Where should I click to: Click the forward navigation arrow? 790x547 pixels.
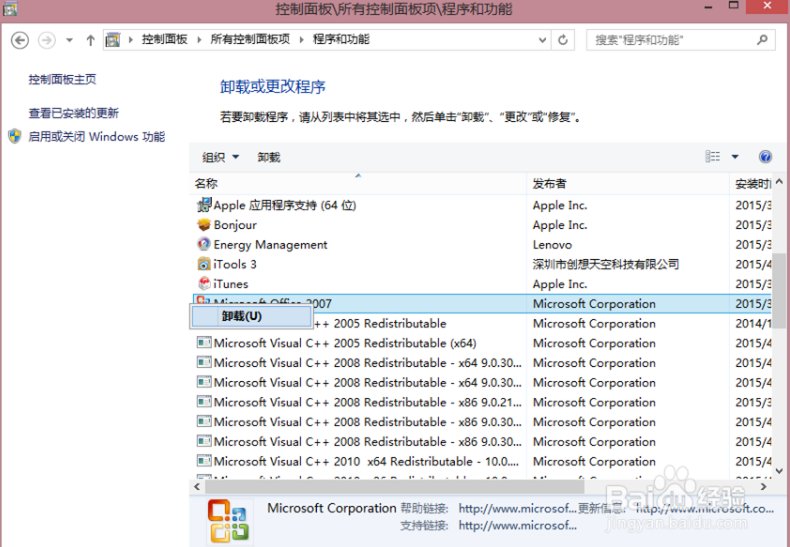[x=47, y=40]
